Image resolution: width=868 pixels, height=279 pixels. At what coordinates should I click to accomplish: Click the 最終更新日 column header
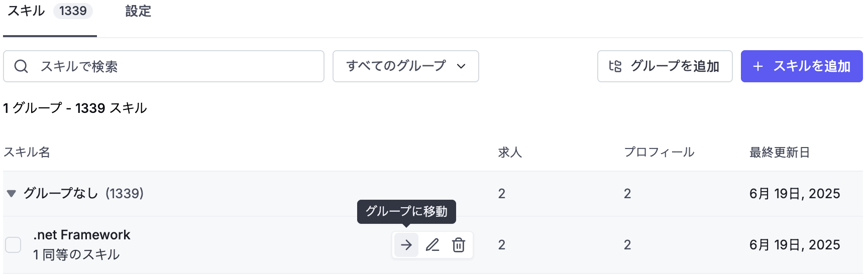tap(780, 152)
